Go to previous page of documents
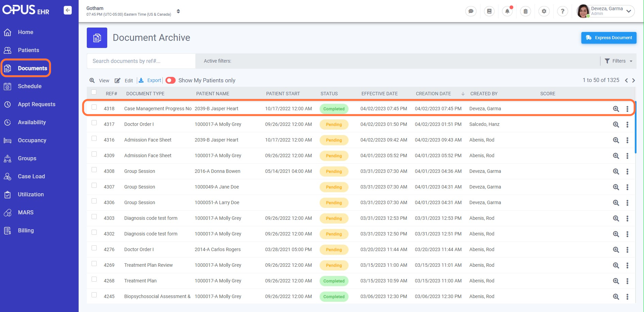This screenshot has height=312, width=644. [x=626, y=81]
